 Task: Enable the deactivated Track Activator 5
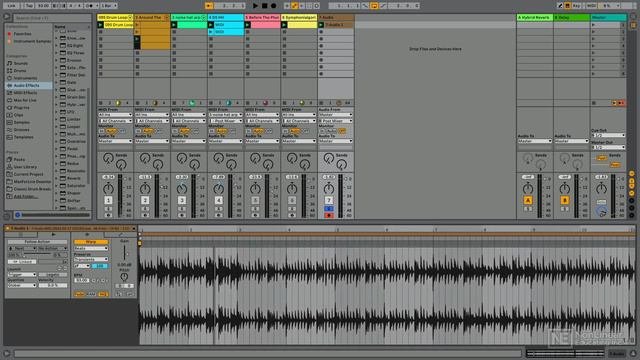(x=255, y=200)
